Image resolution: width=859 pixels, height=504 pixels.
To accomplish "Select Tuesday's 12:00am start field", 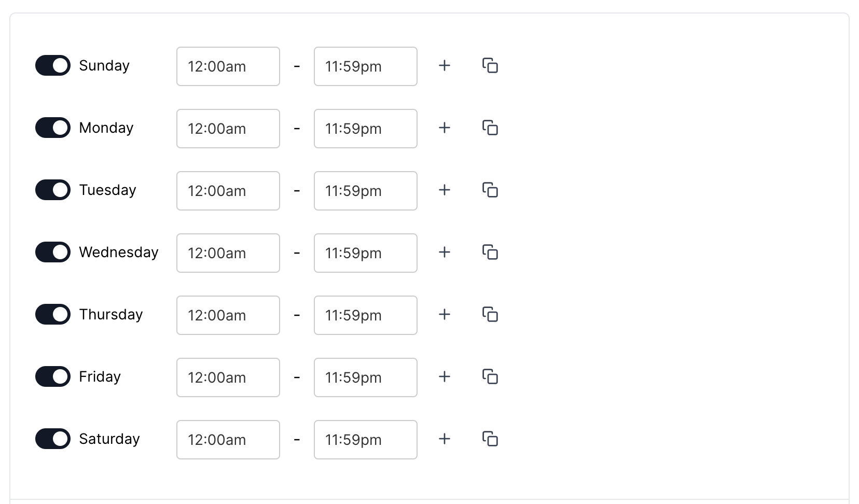I will 228,190.
